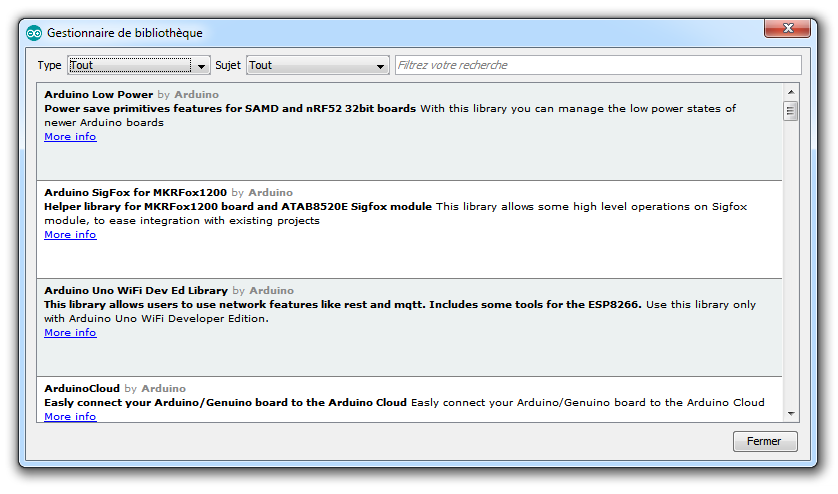Click Helper library for MKRFox1200 board description
This screenshot has height=494, width=838.
[238, 206]
